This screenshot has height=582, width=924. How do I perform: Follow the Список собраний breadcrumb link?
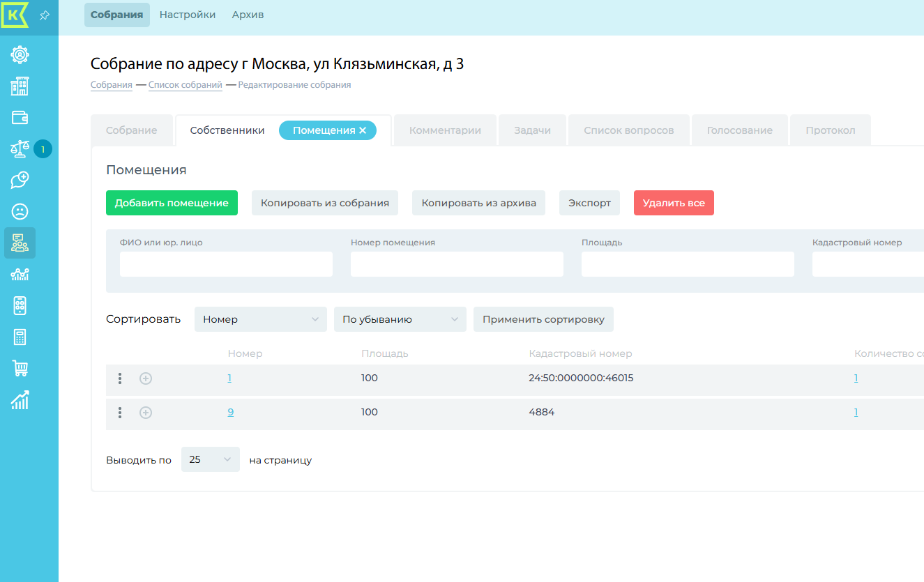pos(185,85)
